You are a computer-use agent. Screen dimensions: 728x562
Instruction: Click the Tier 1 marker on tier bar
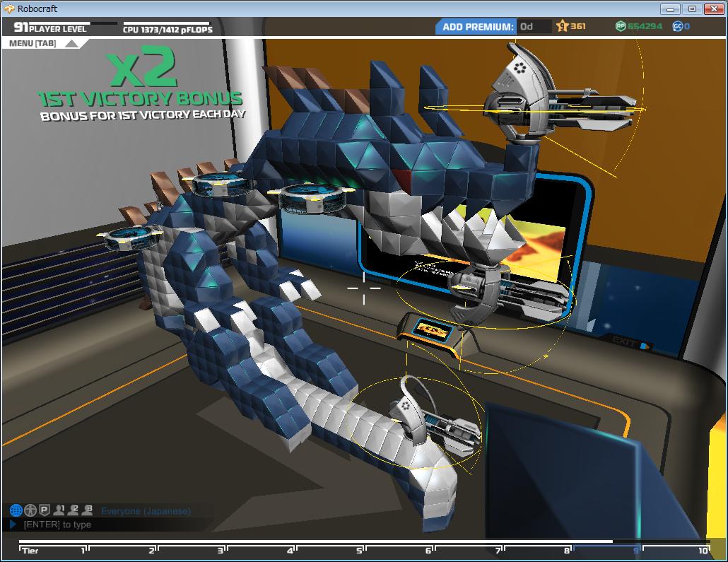coord(83,551)
